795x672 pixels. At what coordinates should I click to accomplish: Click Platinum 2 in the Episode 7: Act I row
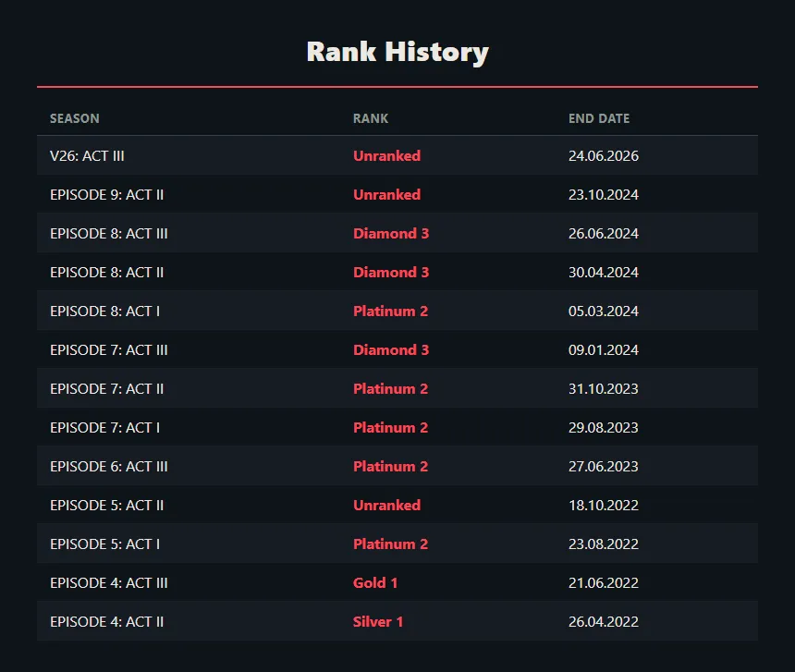tap(390, 428)
